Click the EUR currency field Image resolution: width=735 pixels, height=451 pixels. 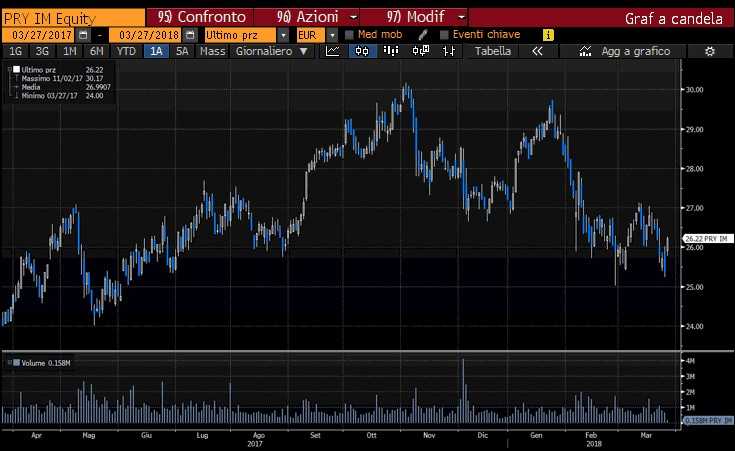click(x=311, y=35)
